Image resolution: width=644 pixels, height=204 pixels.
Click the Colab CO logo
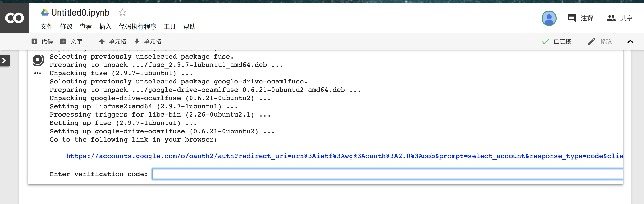pos(14,18)
